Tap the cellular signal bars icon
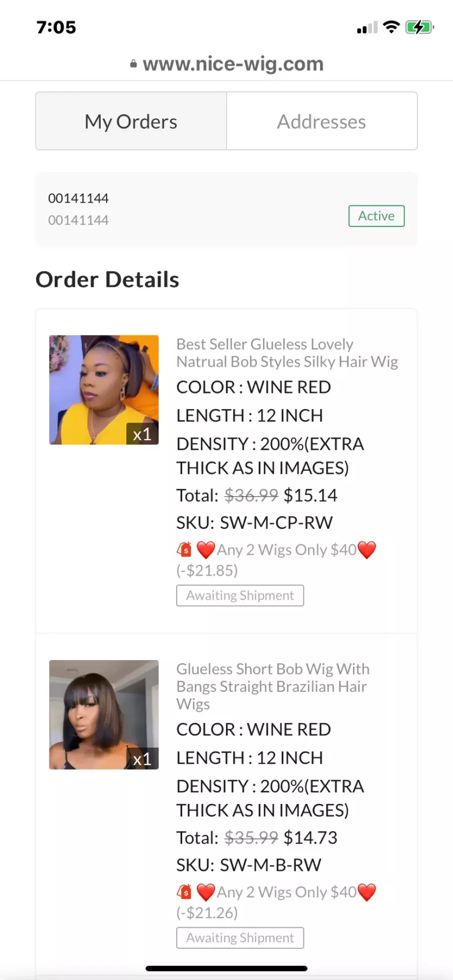The image size is (453, 980). click(x=367, y=28)
